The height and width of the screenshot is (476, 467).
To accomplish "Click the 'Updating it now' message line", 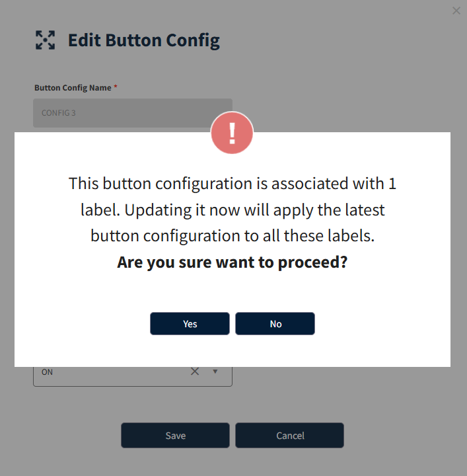I will [232, 210].
